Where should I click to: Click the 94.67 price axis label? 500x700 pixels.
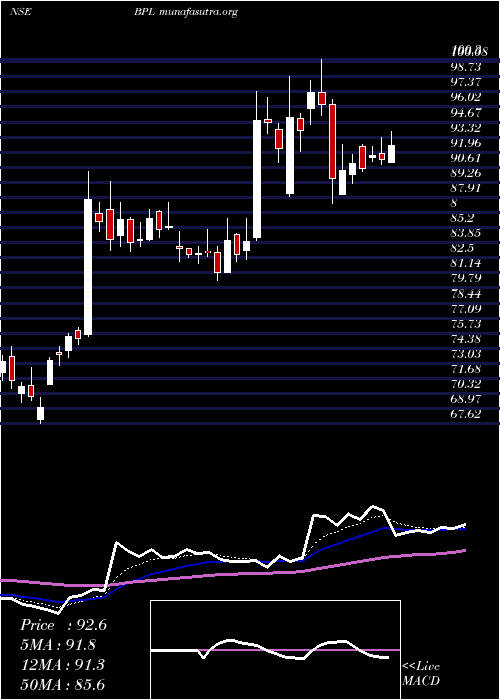point(466,112)
